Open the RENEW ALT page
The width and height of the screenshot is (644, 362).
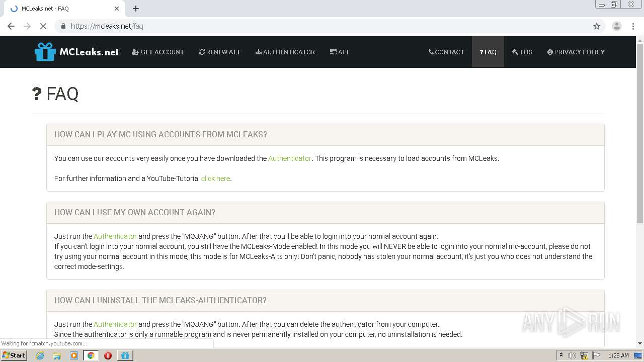pos(220,52)
